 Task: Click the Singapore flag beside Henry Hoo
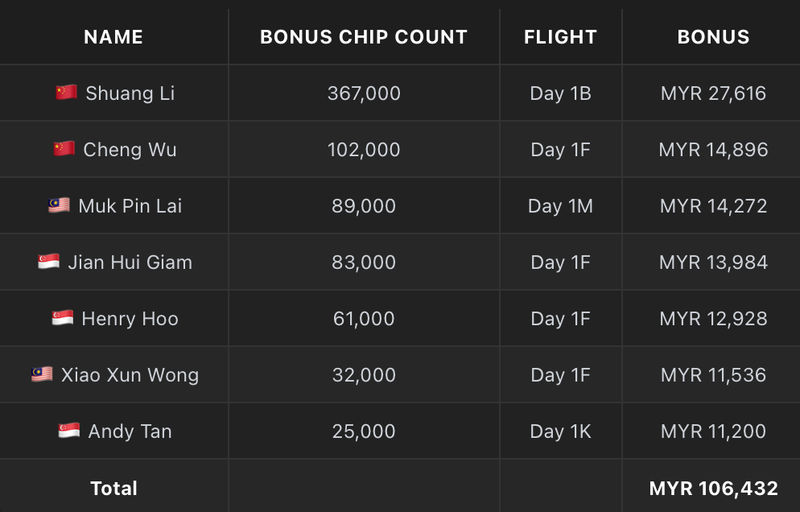[63, 318]
